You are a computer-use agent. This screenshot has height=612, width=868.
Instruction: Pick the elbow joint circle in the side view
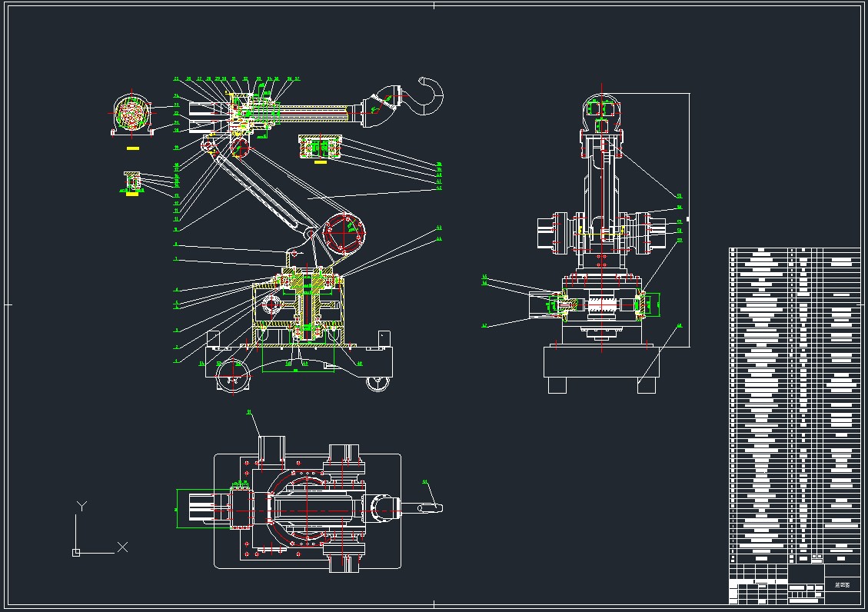point(344,232)
